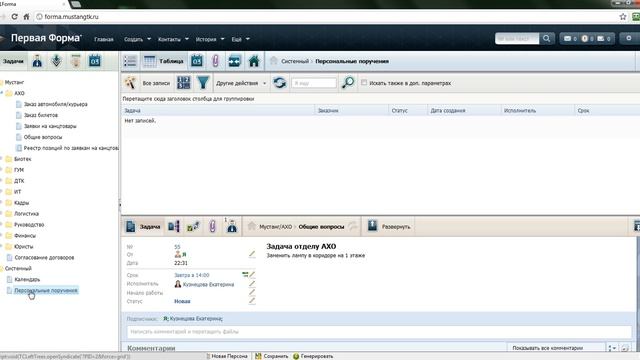Image resolution: width=640 pixels, height=360 pixels.
Task: Open calendar view next to Таблица
Action: pos(197,61)
